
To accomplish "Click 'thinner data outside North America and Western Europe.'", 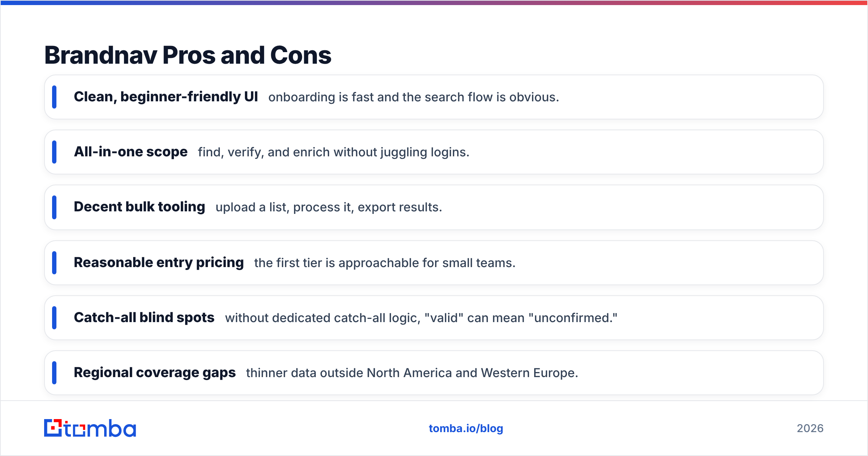I will [412, 373].
